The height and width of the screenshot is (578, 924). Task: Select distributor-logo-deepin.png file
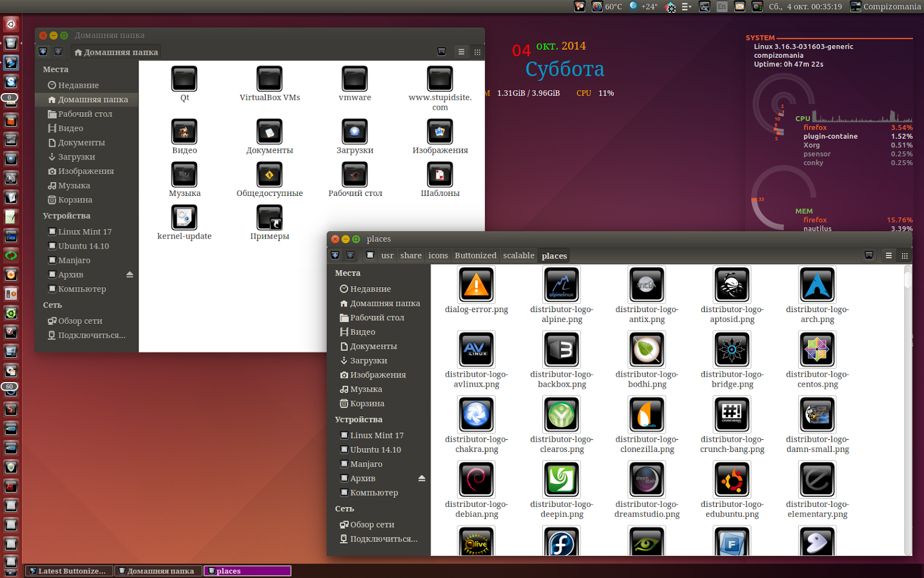point(562,480)
